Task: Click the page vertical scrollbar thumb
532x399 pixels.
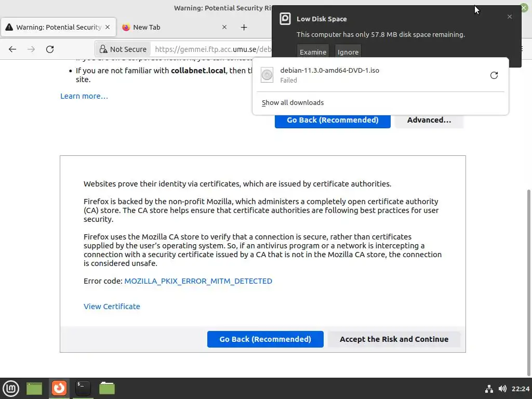Action: pos(529,282)
